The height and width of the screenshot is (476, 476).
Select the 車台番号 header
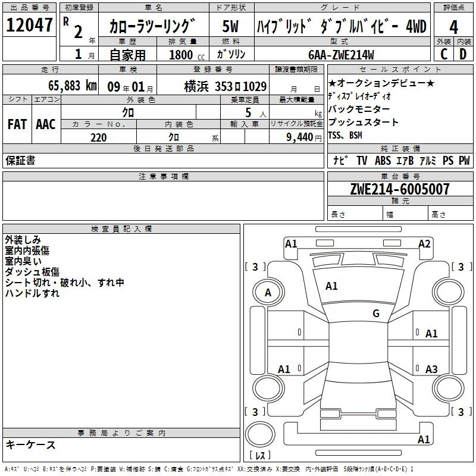coord(400,176)
